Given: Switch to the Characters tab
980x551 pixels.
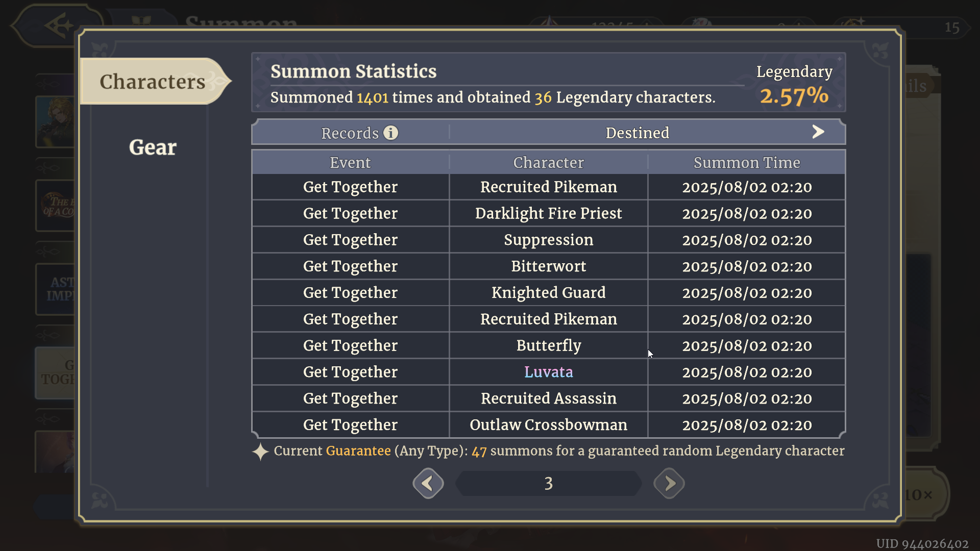Looking at the screenshot, I should click(153, 82).
